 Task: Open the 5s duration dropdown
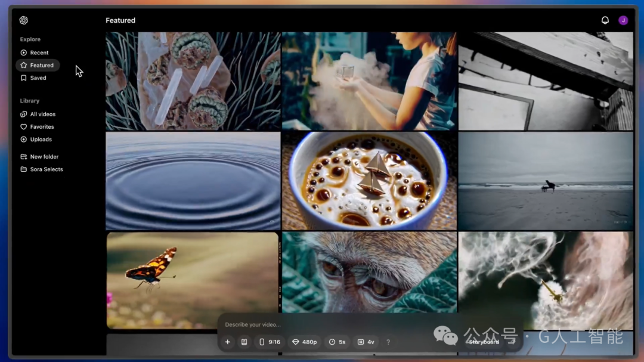coord(337,342)
